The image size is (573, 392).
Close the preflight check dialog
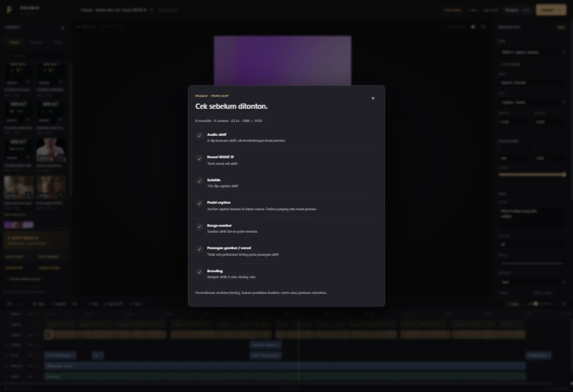pyautogui.click(x=373, y=98)
